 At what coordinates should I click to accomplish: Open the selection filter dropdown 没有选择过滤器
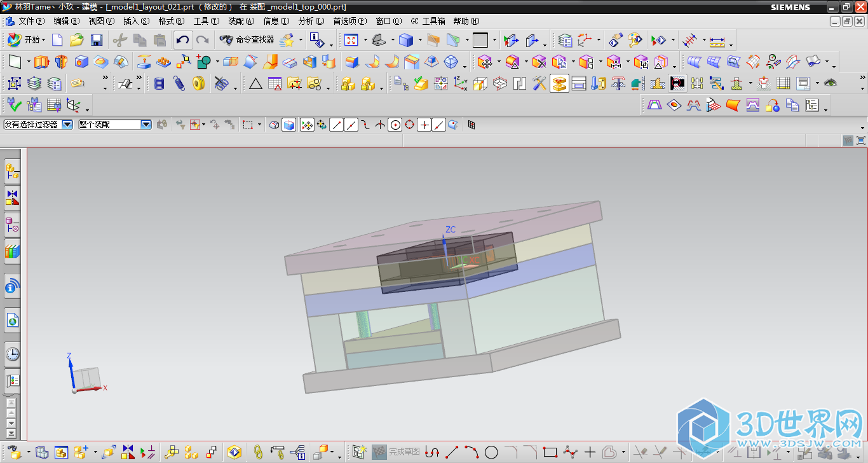tap(38, 125)
